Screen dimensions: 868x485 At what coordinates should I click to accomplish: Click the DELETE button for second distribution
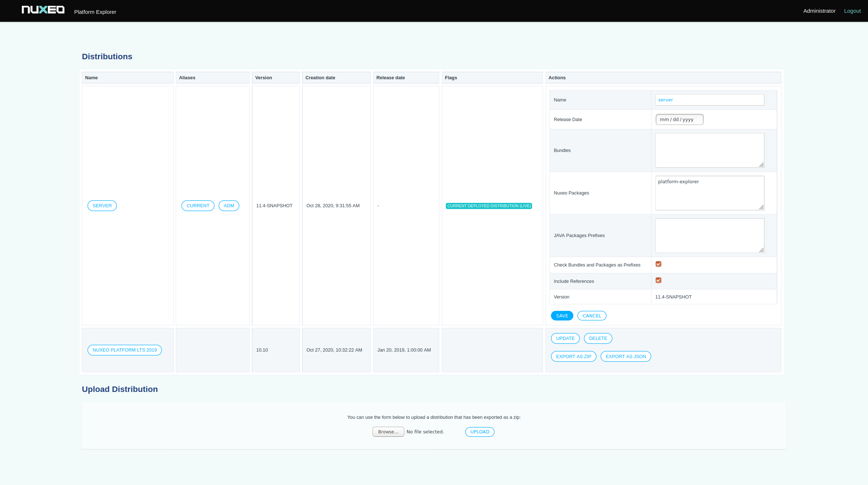[x=598, y=338]
